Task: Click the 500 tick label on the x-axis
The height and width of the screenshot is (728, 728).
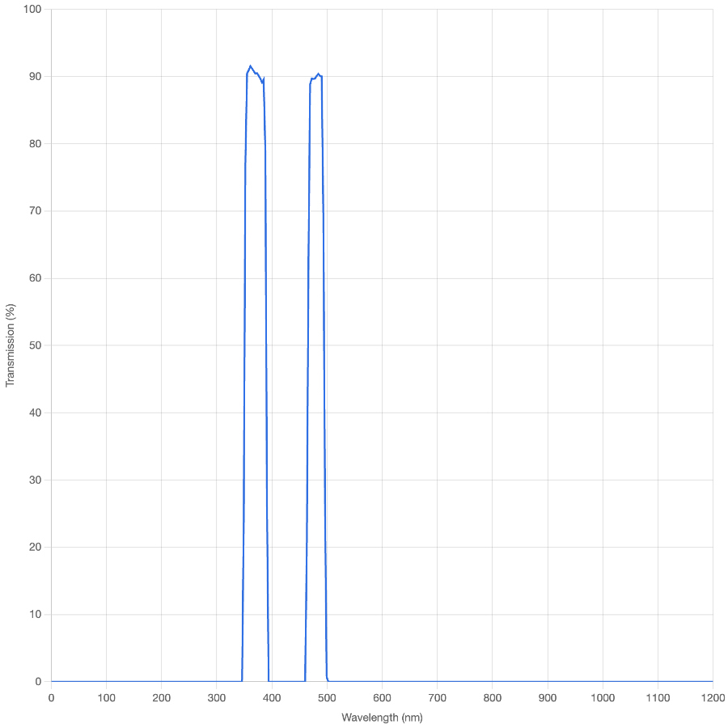Action: (327, 696)
